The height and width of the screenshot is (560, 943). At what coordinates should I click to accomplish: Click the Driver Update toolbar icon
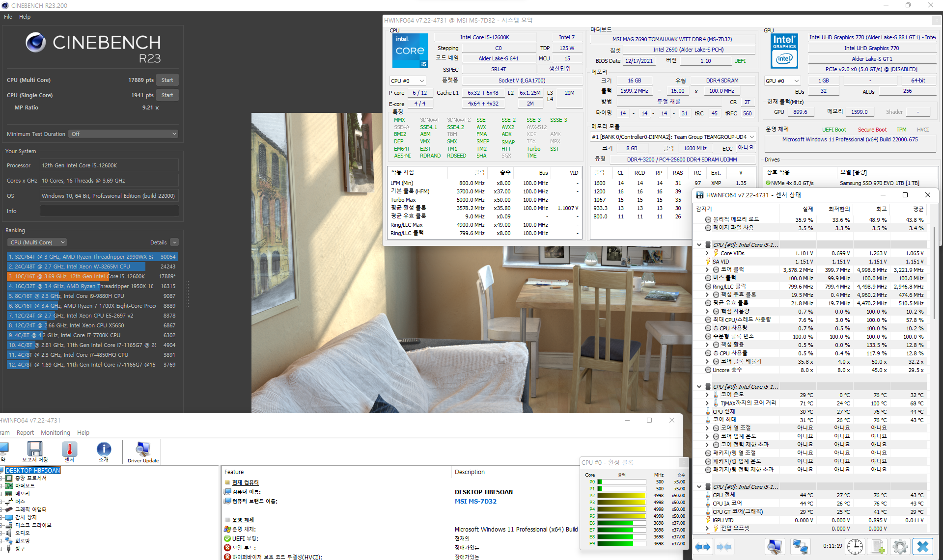pyautogui.click(x=143, y=452)
